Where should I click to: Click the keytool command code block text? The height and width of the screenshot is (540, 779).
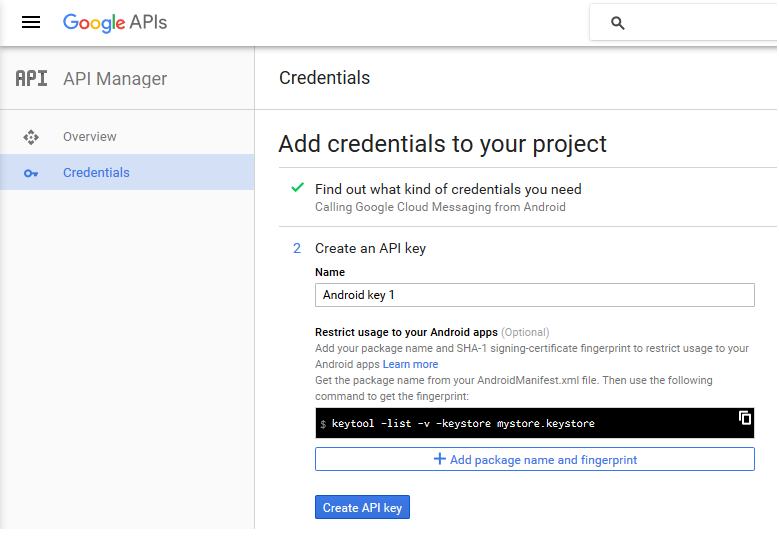point(463,424)
